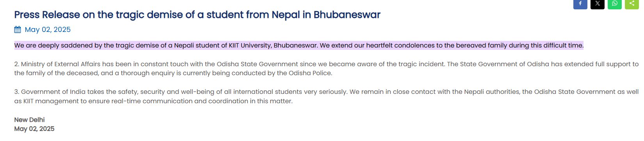Send the press release via WhatsApp
Image resolution: width=644 pixels, height=141 pixels.
[614, 4]
